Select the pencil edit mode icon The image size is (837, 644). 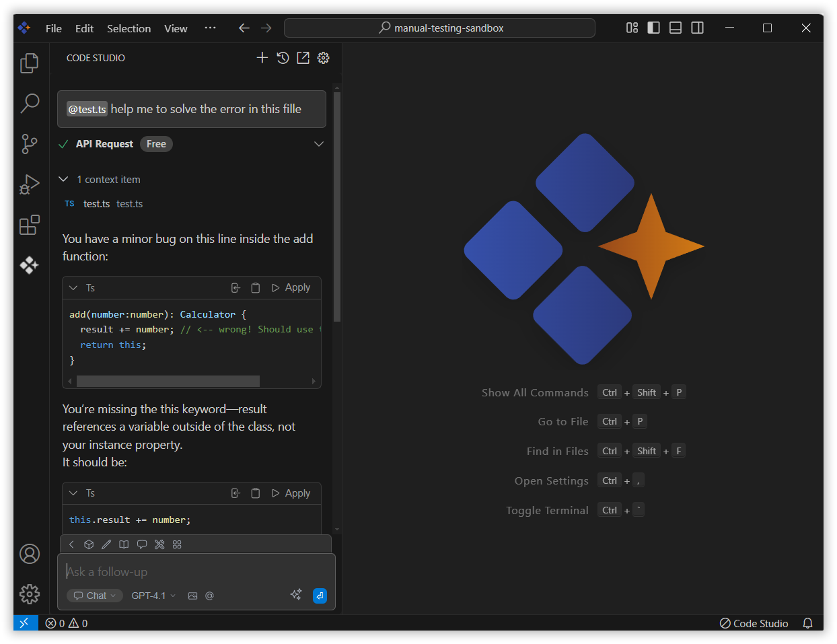pyautogui.click(x=106, y=544)
